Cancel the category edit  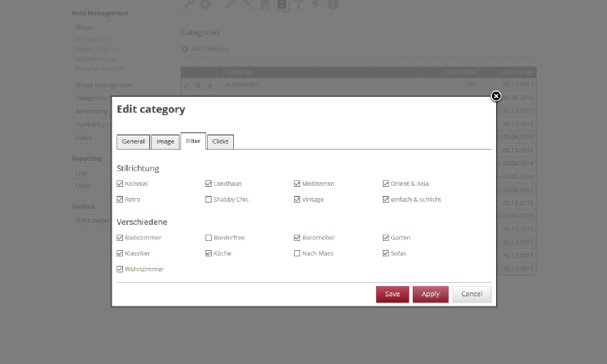point(471,294)
